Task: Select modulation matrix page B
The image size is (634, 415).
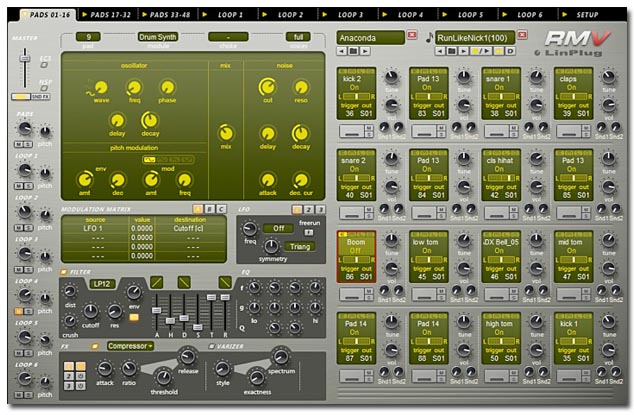Action: (x=209, y=209)
